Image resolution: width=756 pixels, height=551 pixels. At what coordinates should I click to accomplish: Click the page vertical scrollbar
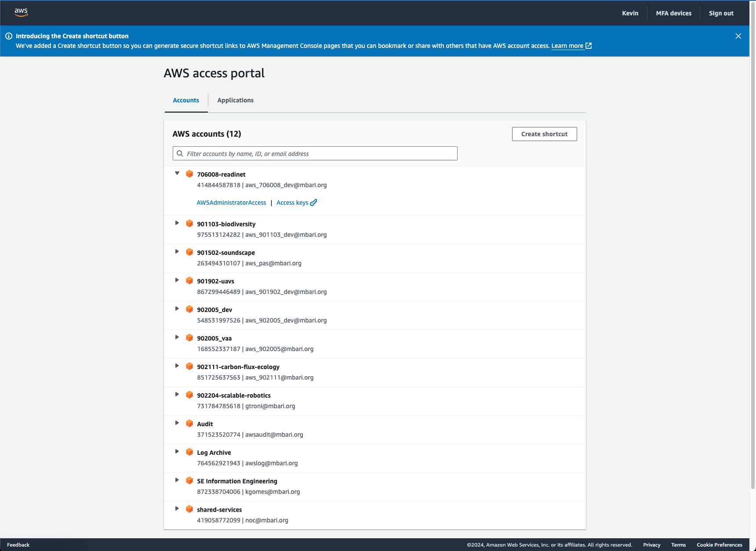click(x=752, y=246)
